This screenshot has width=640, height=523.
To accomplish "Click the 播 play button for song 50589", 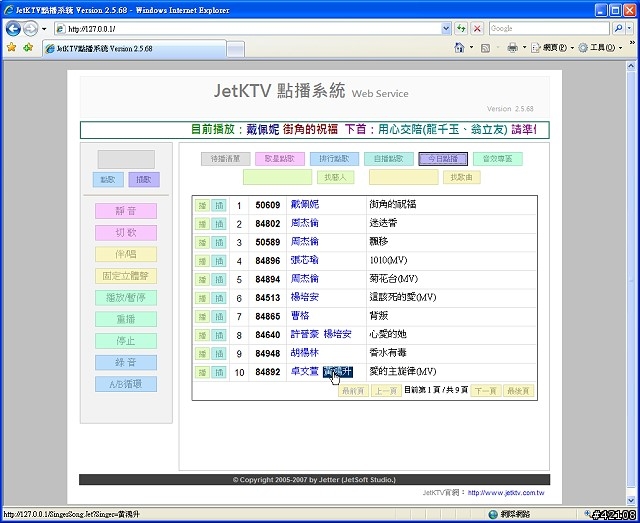I will click(202, 243).
